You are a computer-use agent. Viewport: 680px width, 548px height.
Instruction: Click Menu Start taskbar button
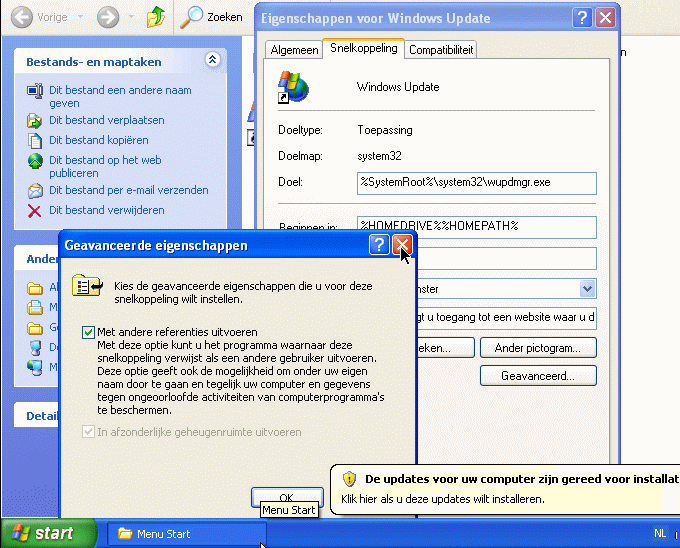click(187, 534)
